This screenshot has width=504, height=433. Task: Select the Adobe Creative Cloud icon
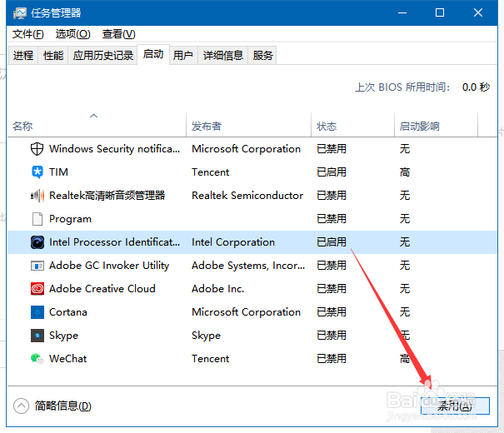pos(37,289)
